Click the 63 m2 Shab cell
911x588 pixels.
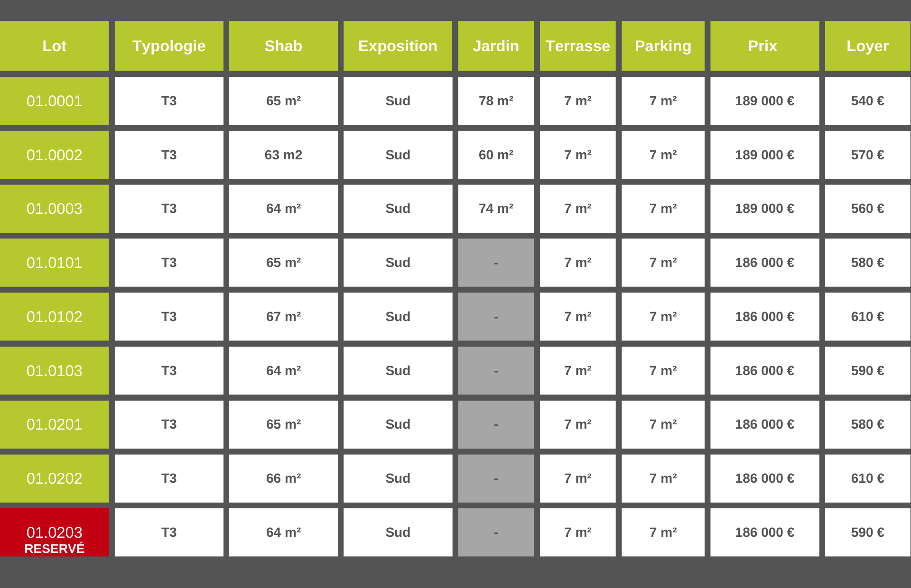coord(283,155)
